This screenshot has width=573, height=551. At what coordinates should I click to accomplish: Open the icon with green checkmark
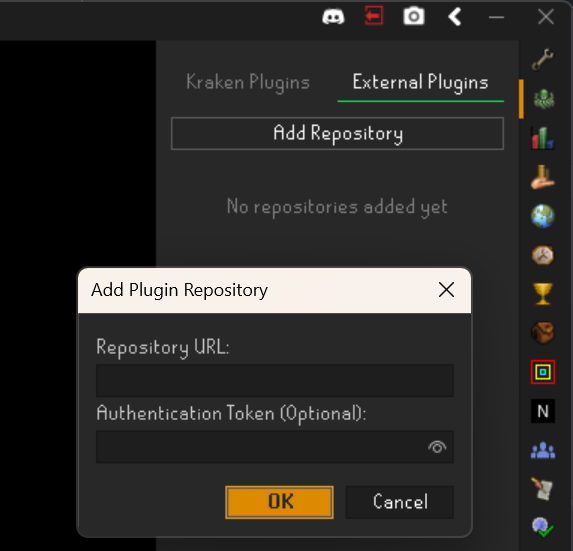[x=543, y=527]
